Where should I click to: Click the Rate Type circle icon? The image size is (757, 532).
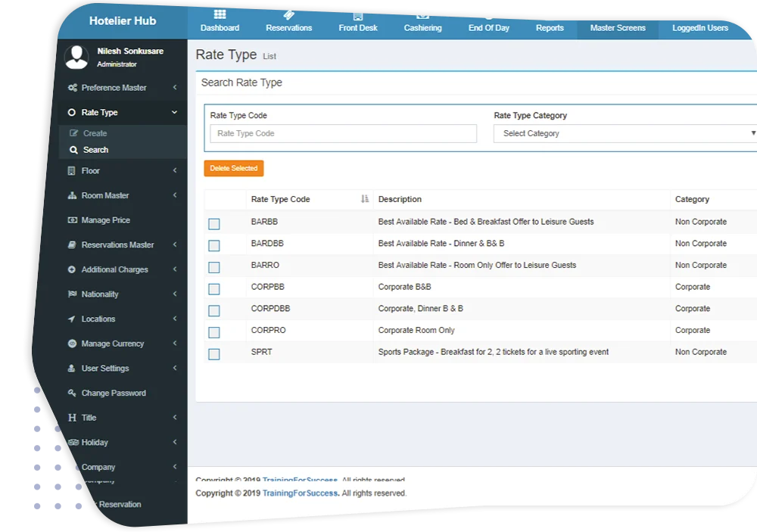tap(71, 113)
